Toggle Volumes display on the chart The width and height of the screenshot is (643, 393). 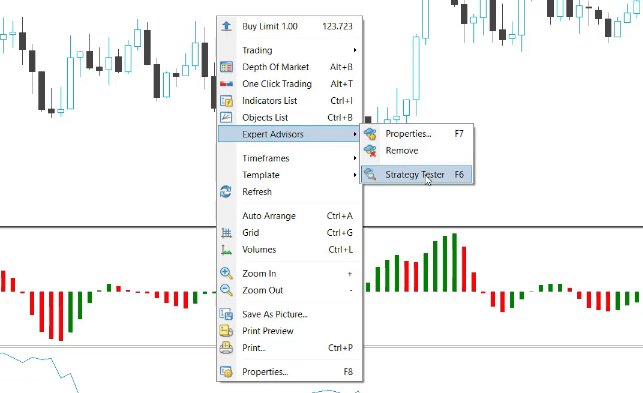pos(290,249)
